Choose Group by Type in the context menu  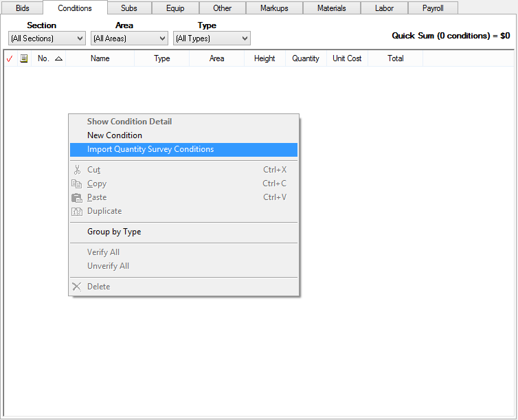(183, 232)
